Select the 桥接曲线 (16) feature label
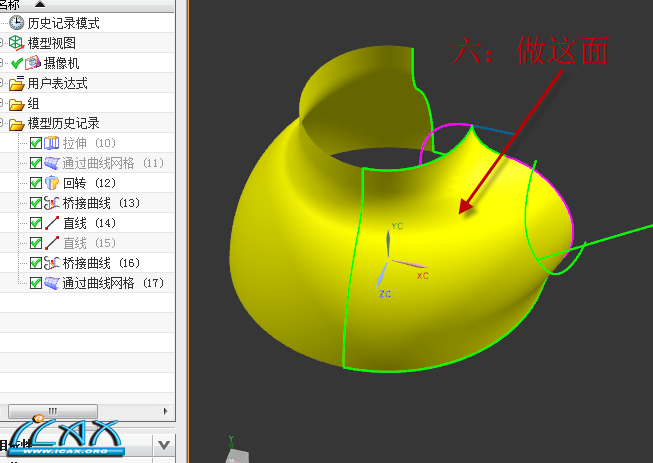Viewport: 653px width, 463px height. 101,263
